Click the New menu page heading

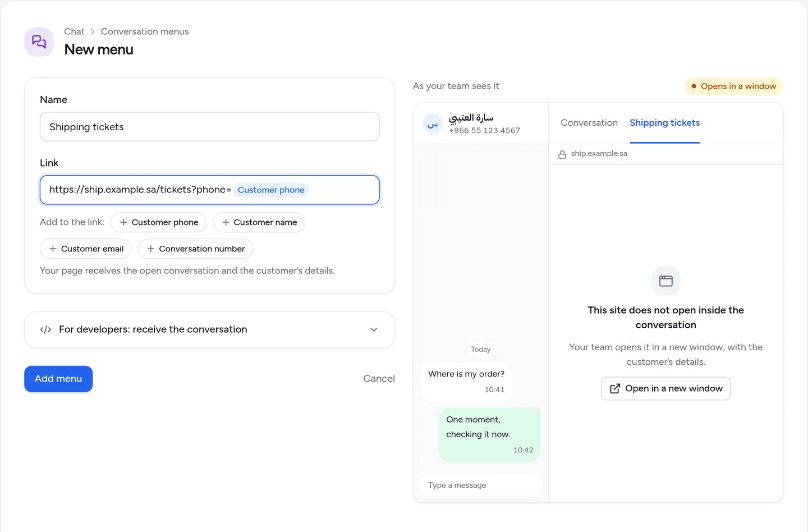pos(99,50)
